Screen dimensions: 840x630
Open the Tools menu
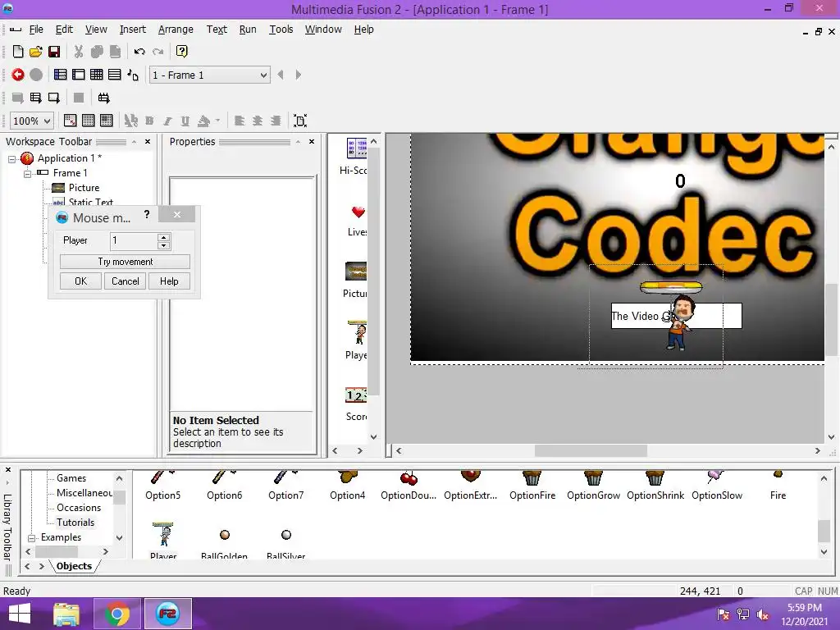(x=281, y=30)
